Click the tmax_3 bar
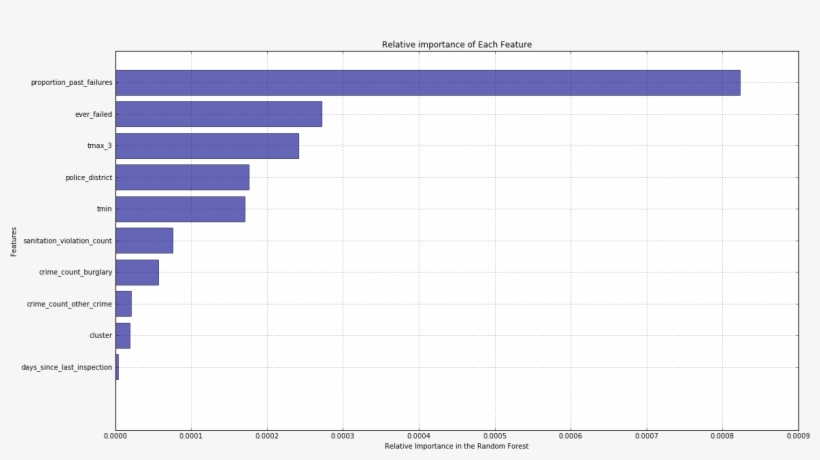 coord(207,146)
